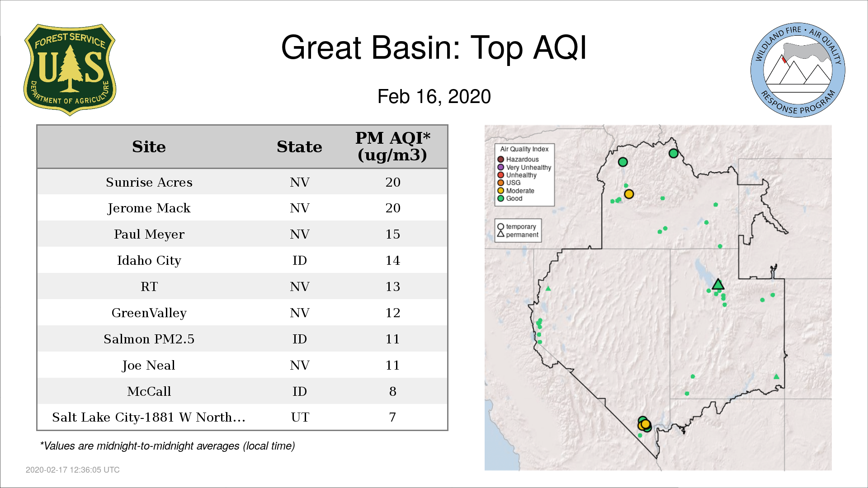Select the lone yellow Moderate marker in Idaho
This screenshot has width=868, height=488.
pos(629,194)
